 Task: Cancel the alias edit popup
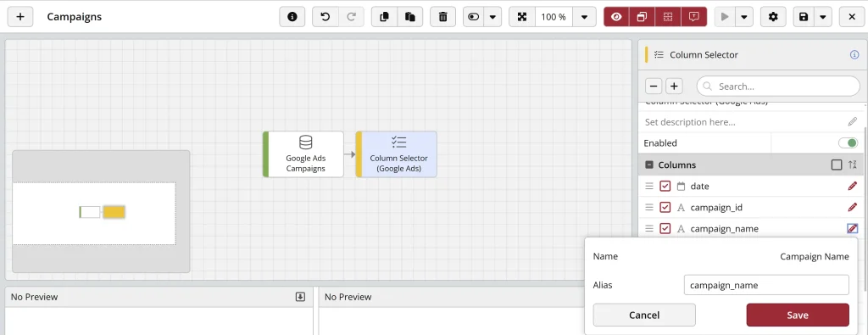coord(644,315)
